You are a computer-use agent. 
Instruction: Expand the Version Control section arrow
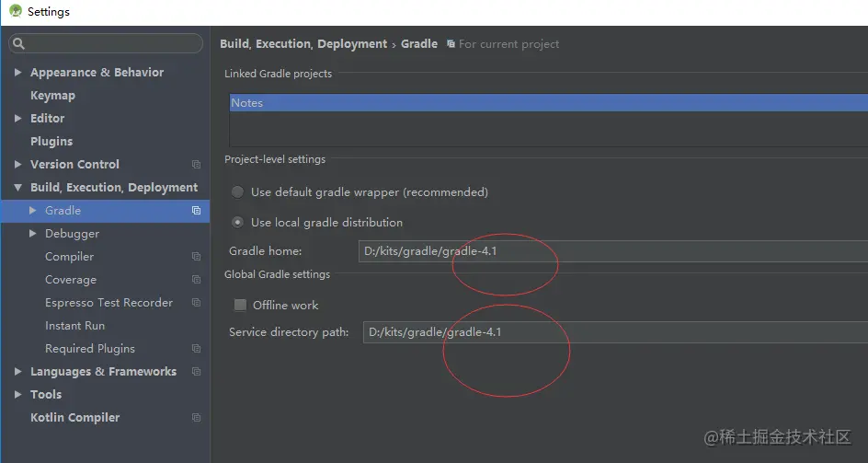17,164
